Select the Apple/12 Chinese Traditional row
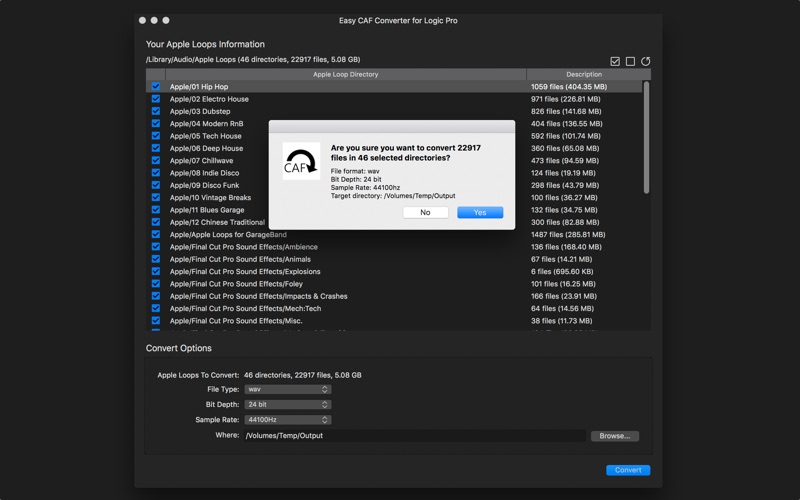 point(394,222)
